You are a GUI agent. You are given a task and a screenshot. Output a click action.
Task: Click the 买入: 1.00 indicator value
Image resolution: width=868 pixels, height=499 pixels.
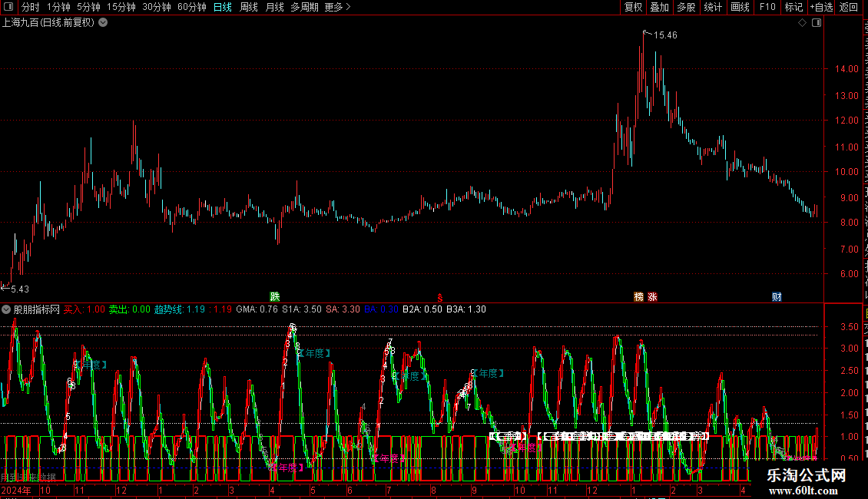(x=84, y=309)
